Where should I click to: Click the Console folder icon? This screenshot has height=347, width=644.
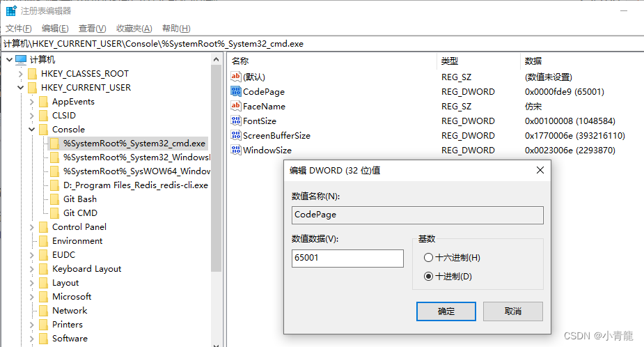tap(44, 130)
